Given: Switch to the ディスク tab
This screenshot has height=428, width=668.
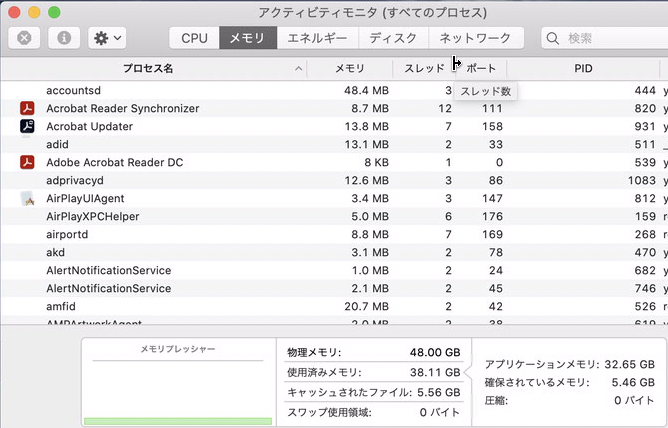Looking at the screenshot, I should click(x=393, y=39).
